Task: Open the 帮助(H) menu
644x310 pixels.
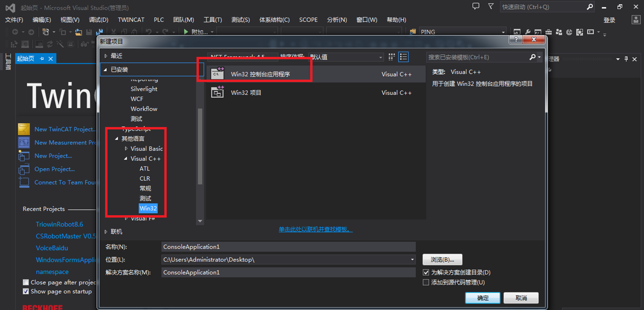Action: pyautogui.click(x=395, y=20)
